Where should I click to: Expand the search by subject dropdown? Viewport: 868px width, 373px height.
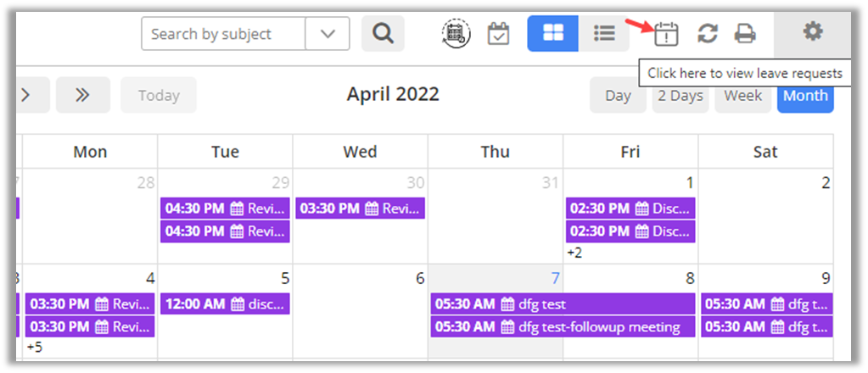tap(327, 34)
